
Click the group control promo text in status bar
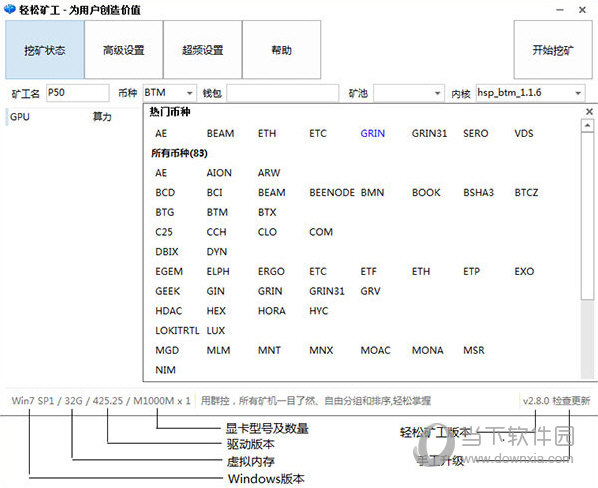coord(316,401)
